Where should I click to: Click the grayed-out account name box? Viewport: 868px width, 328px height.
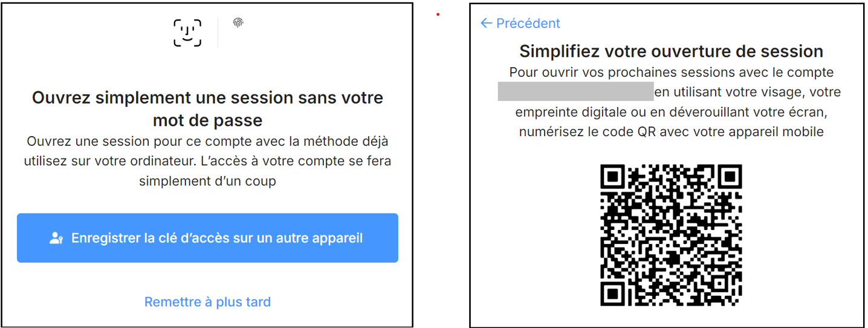[x=575, y=92]
